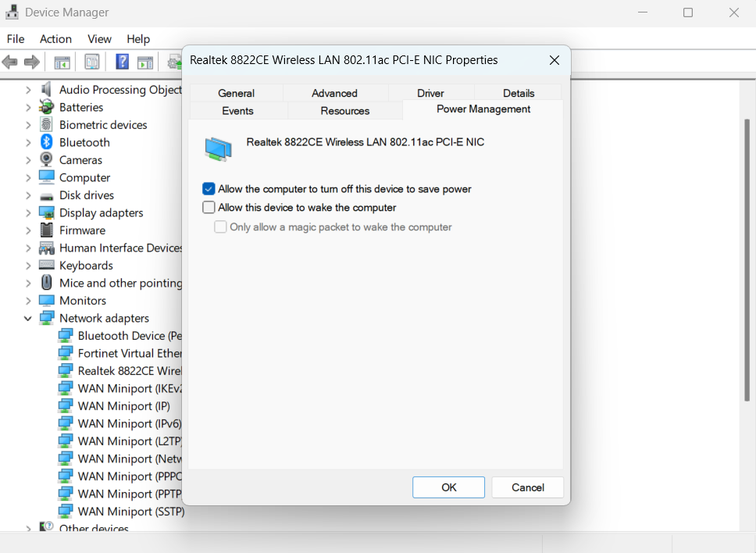Open the File menu
This screenshot has height=553, width=756.
point(16,38)
